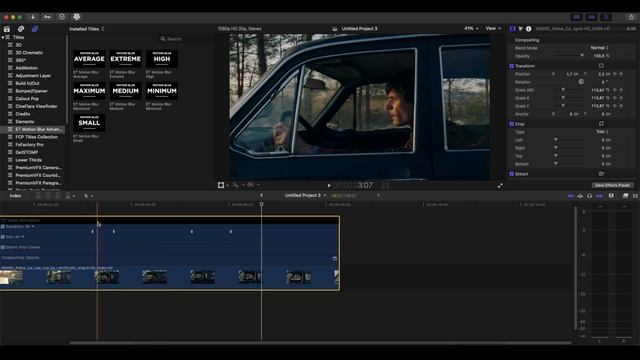
Task: Toggle the Distort checkbox in inspector
Action: [511, 174]
